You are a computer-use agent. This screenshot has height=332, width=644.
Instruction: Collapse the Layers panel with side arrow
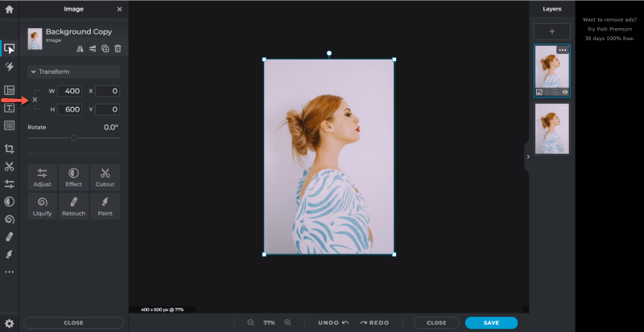pyautogui.click(x=527, y=157)
